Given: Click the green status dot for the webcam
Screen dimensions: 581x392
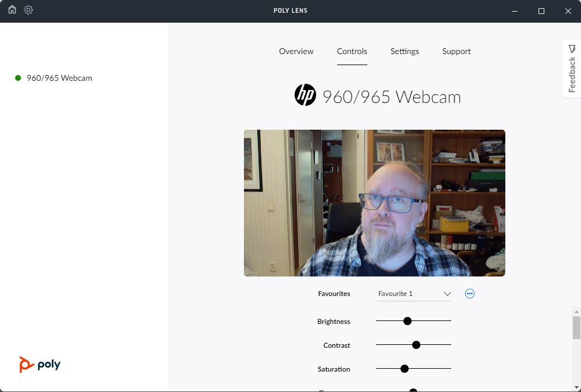Looking at the screenshot, I should pyautogui.click(x=18, y=78).
